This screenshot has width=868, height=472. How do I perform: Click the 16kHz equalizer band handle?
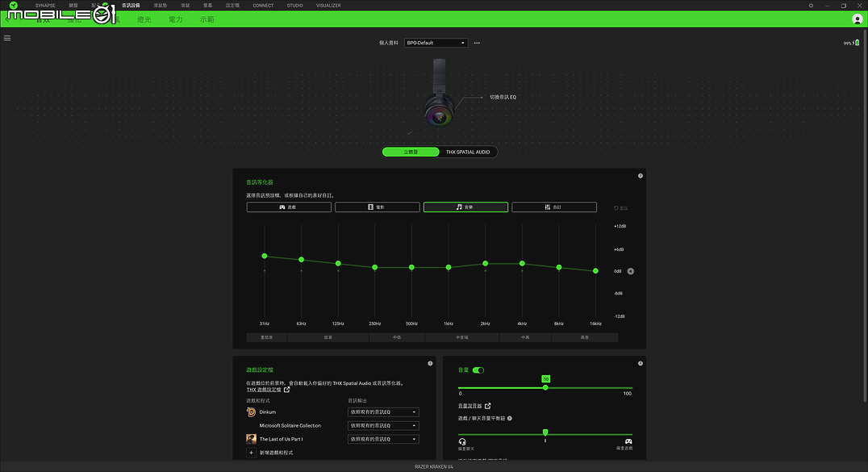[x=595, y=271]
